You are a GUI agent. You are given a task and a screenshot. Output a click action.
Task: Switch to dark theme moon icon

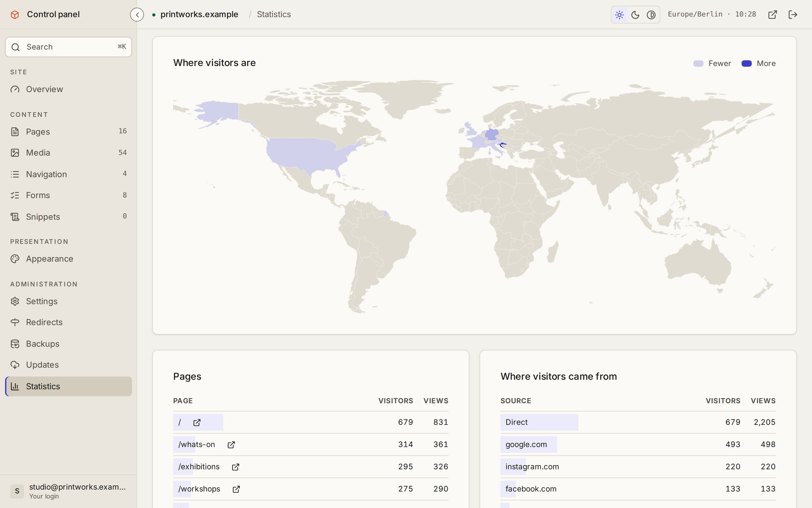pos(635,15)
